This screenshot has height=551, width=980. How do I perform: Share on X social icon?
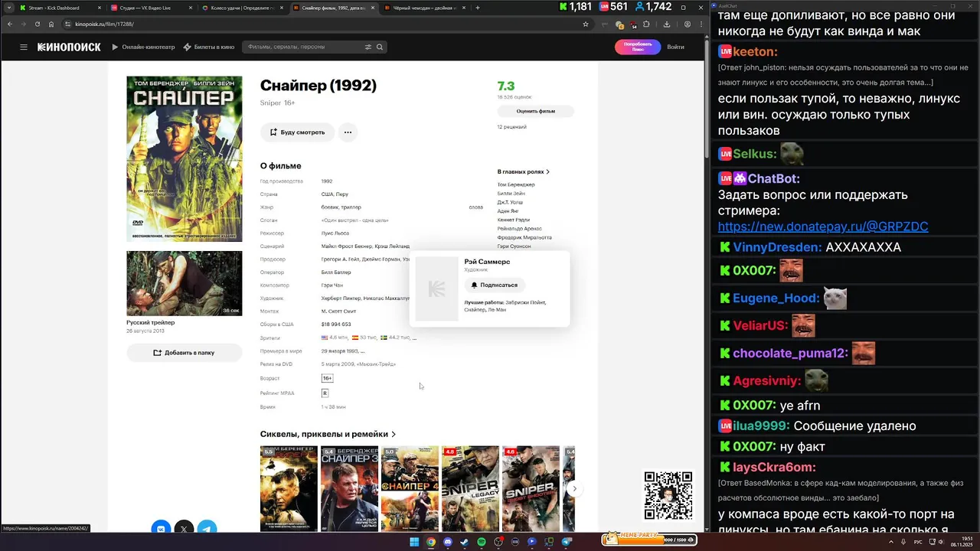coord(184,528)
